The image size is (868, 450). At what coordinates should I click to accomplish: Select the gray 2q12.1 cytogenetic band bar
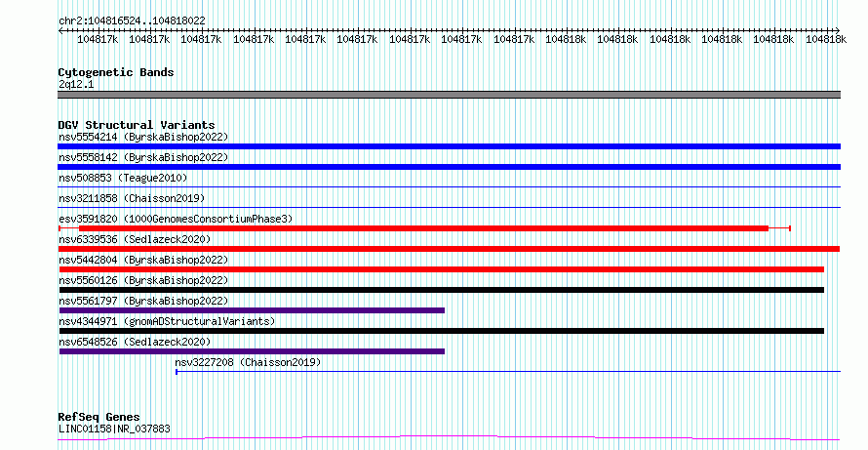(x=449, y=95)
